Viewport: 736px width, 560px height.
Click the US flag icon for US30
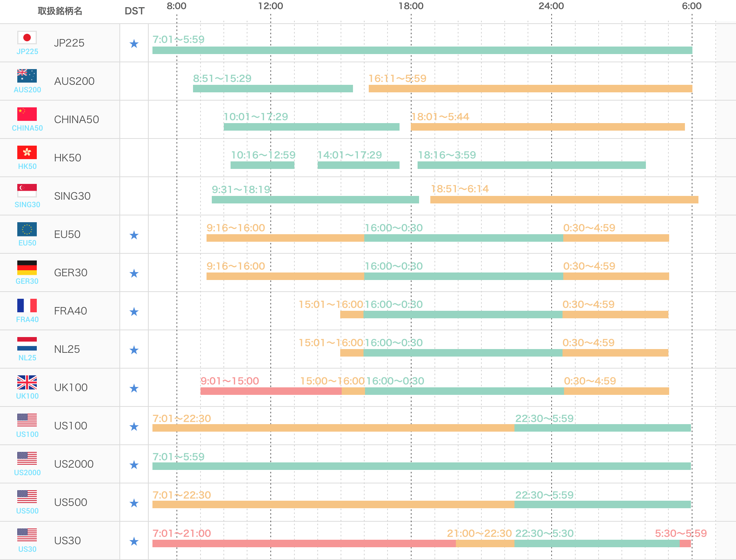(27, 535)
